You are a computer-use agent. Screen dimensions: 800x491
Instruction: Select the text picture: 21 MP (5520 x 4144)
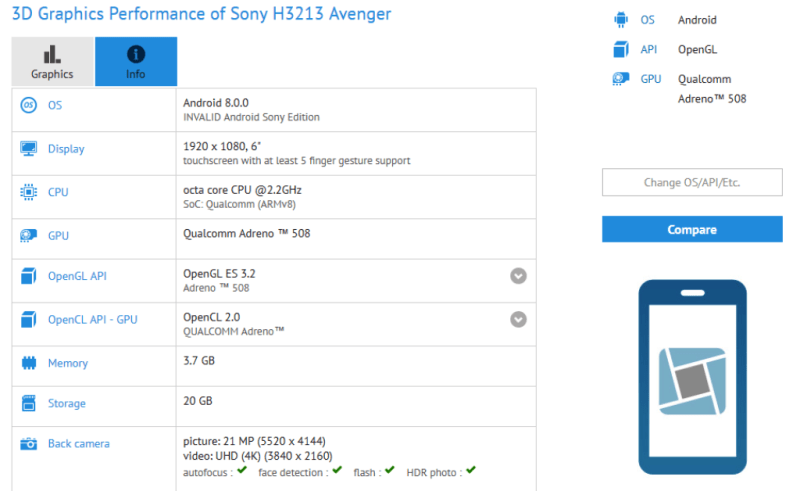point(254,441)
